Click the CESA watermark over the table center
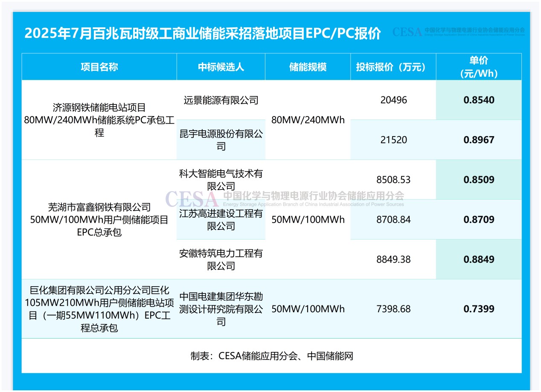The height and width of the screenshot is (392, 541). [284, 199]
